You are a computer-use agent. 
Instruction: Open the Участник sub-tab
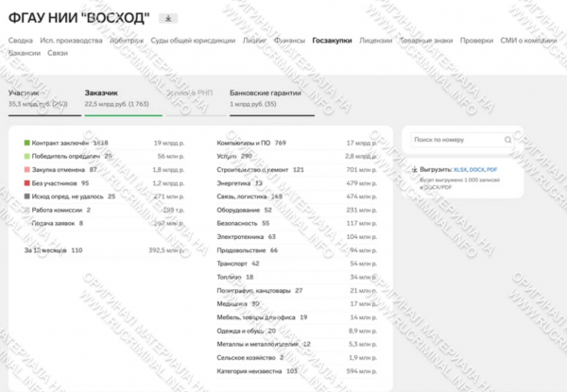pyautogui.click(x=25, y=94)
